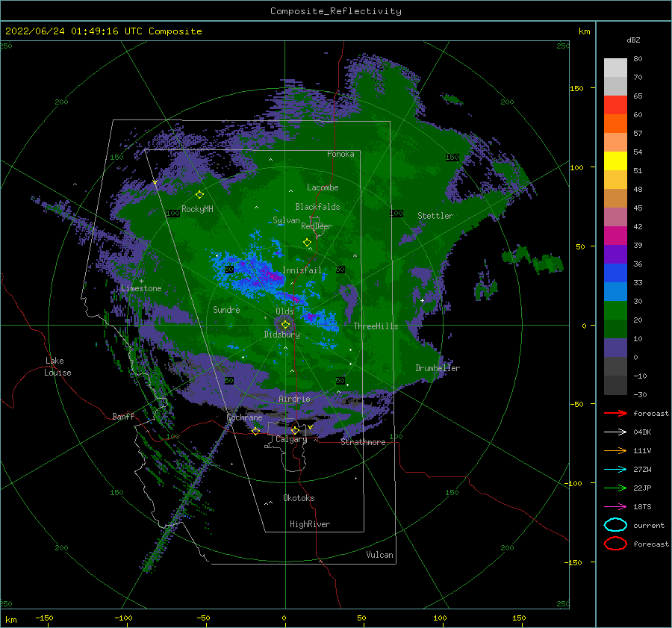Pick the slate purple swatch between 10 and 0
This screenshot has width=672, height=628.
tap(615, 347)
